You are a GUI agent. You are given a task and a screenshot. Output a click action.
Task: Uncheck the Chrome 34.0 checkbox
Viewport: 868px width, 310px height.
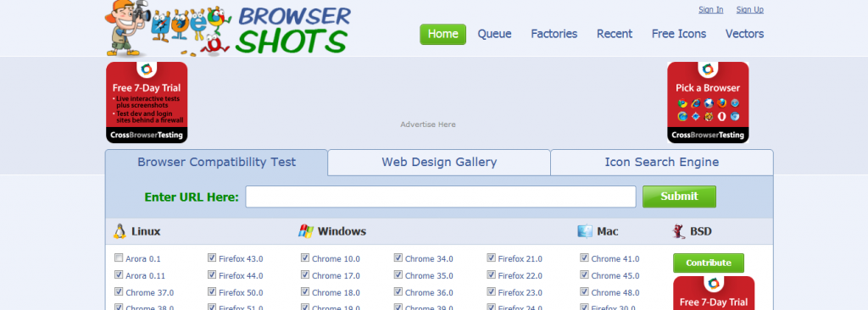[398, 258]
